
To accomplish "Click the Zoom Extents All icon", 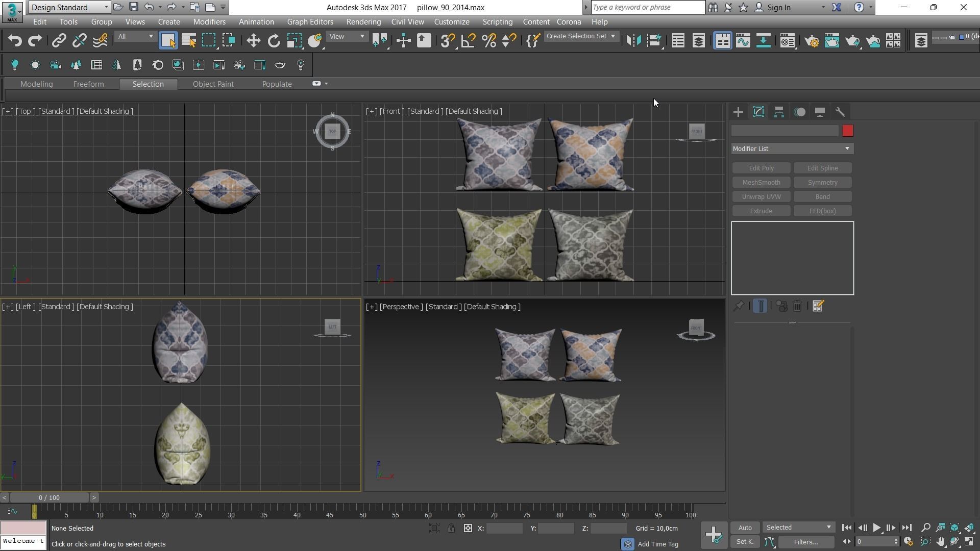I will (x=969, y=528).
